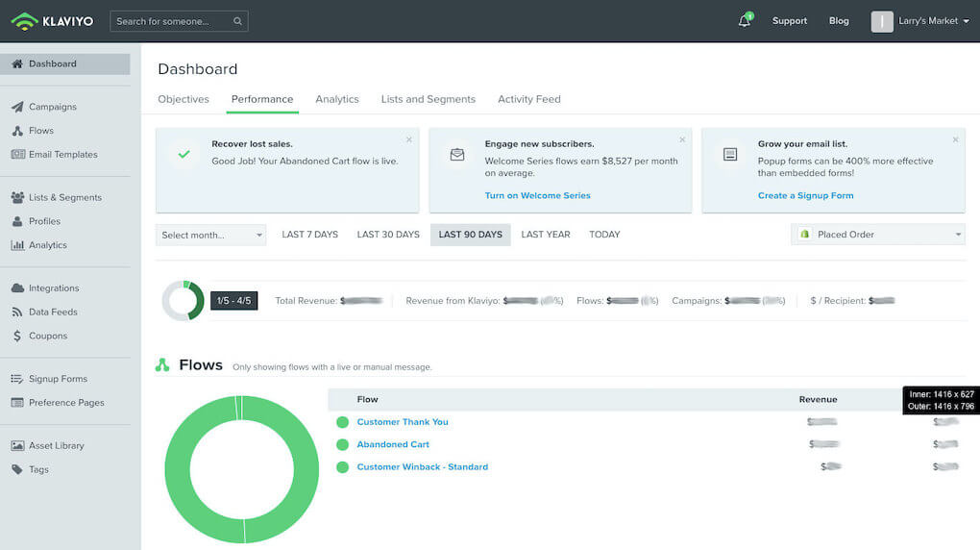Close the Grow your email list card
Screen dimensions: 980x550
pyautogui.click(x=955, y=139)
